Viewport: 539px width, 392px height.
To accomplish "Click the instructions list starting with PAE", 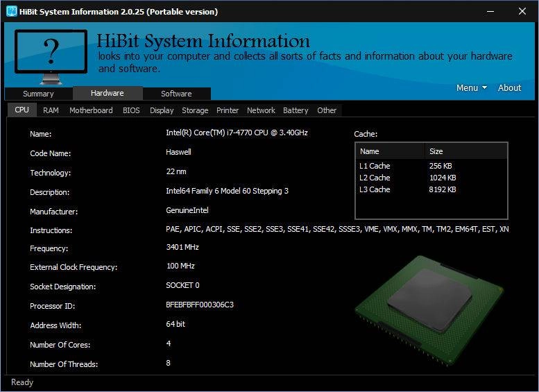I will pyautogui.click(x=337, y=229).
